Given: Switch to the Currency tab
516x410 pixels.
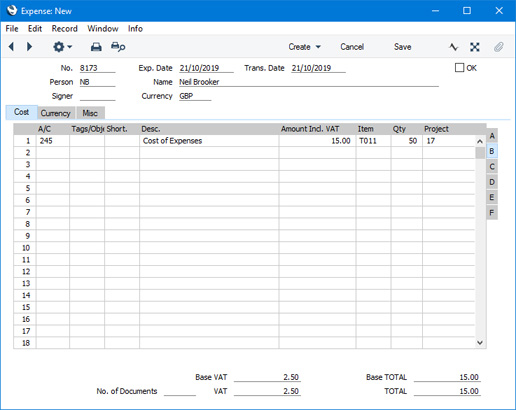Looking at the screenshot, I should (56, 113).
